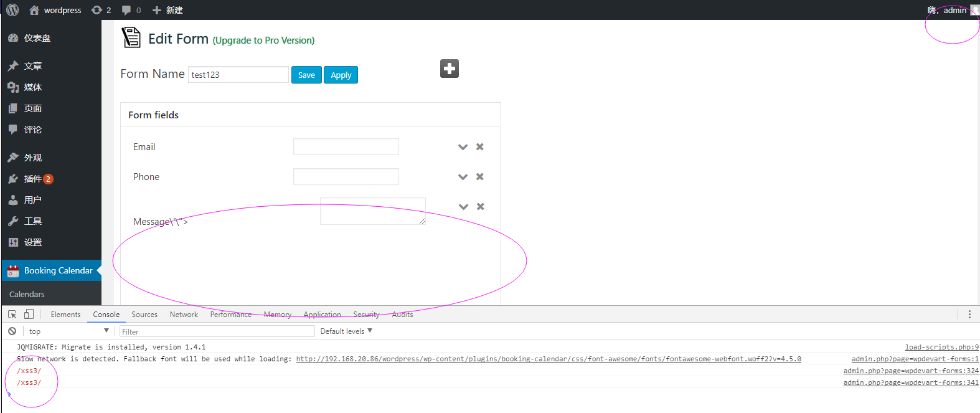Click the 新建 new content button
Screen dimensions: 980x413
click(167, 10)
